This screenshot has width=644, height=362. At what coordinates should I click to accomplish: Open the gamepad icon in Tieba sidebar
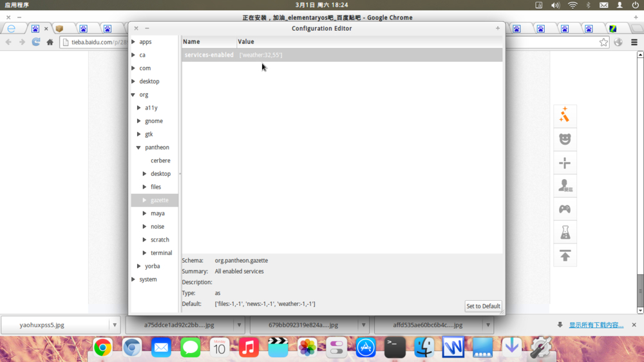pos(565,209)
